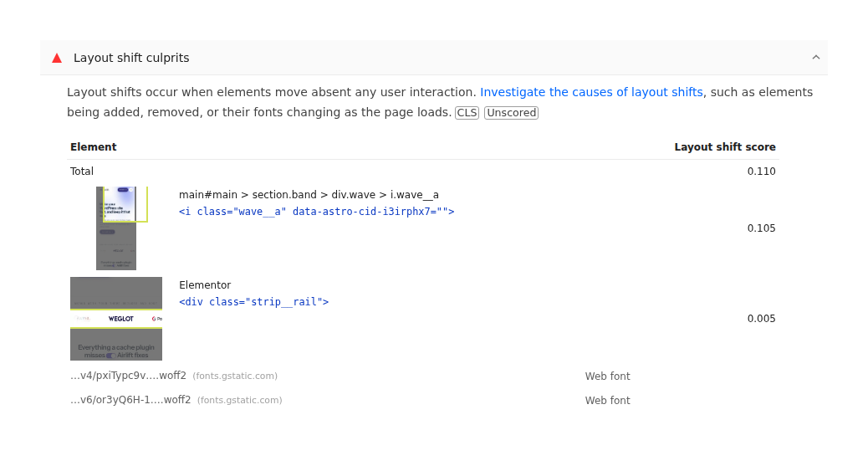The image size is (868, 466).
Task: Click 'Web font' in or3yQ6H-1 row
Action: [x=607, y=401]
